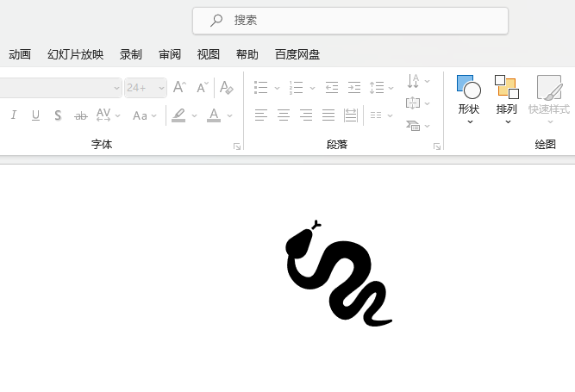
Task: Switch to the 视图 tab
Action: (x=209, y=54)
